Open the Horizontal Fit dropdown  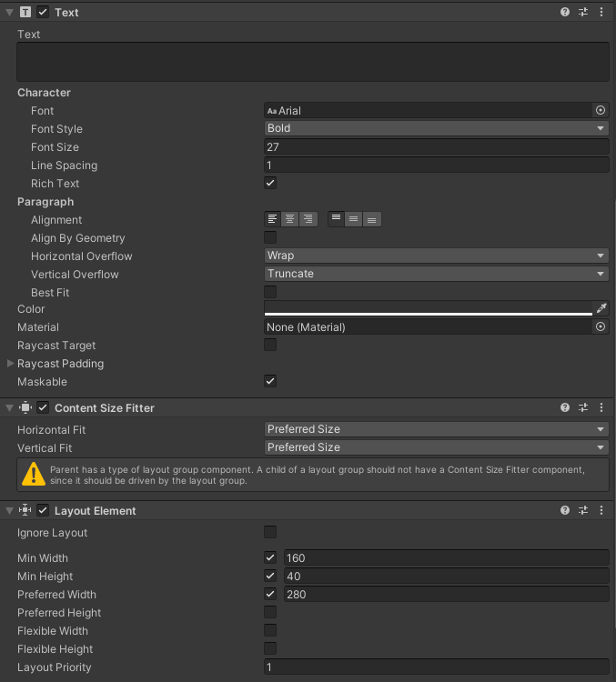[436, 429]
